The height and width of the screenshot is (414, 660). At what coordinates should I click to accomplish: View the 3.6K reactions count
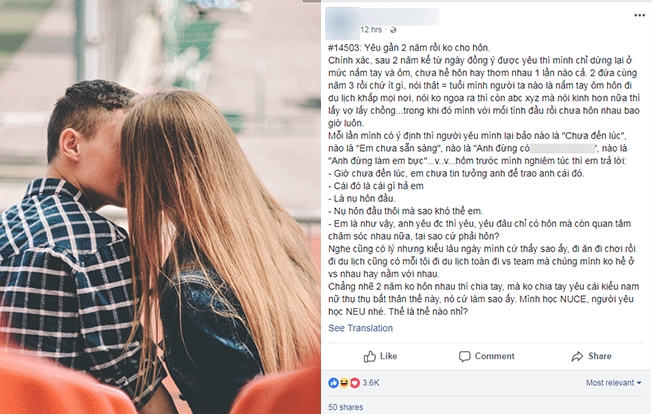coord(371,383)
